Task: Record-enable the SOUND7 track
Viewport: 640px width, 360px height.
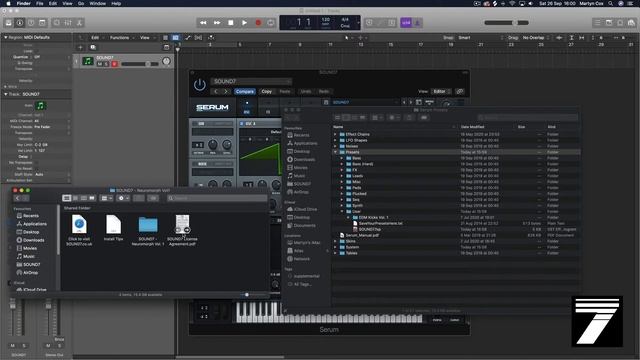Action: [x=114, y=64]
